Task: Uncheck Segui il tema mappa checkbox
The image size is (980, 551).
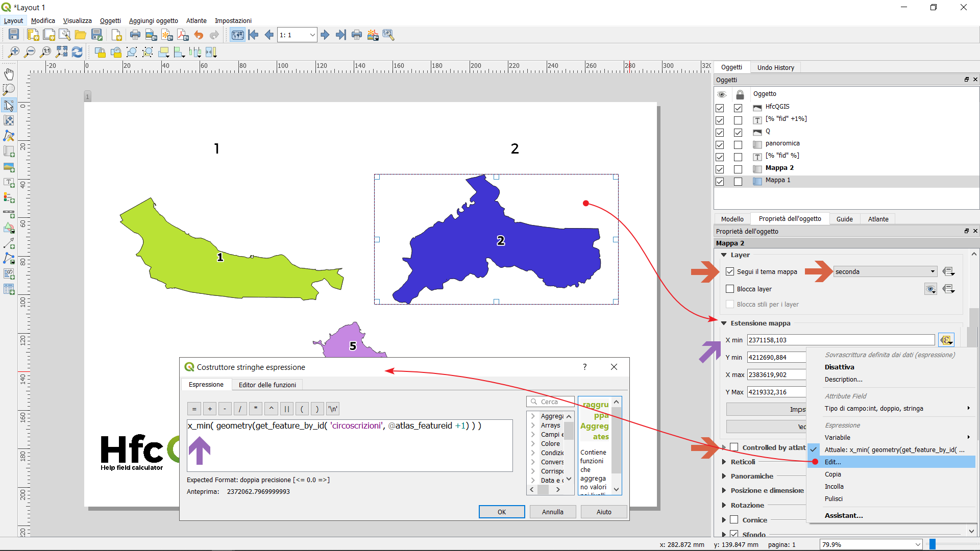Action: (730, 272)
